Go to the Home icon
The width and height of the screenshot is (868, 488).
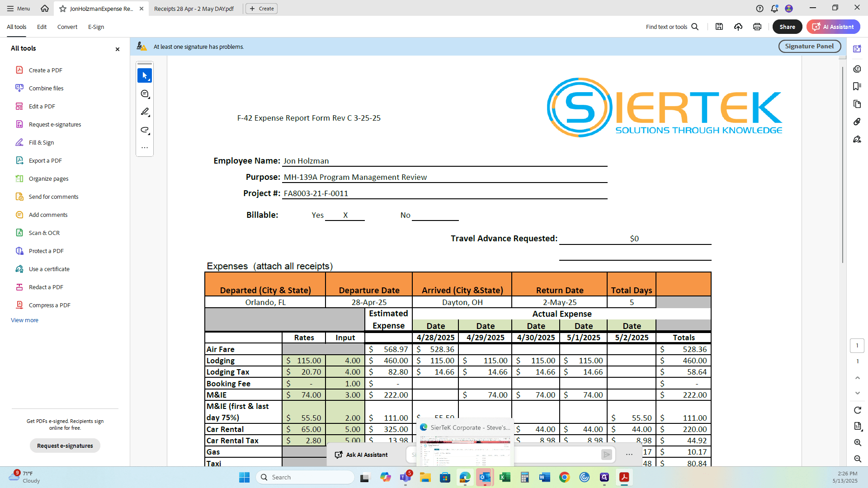click(44, 9)
